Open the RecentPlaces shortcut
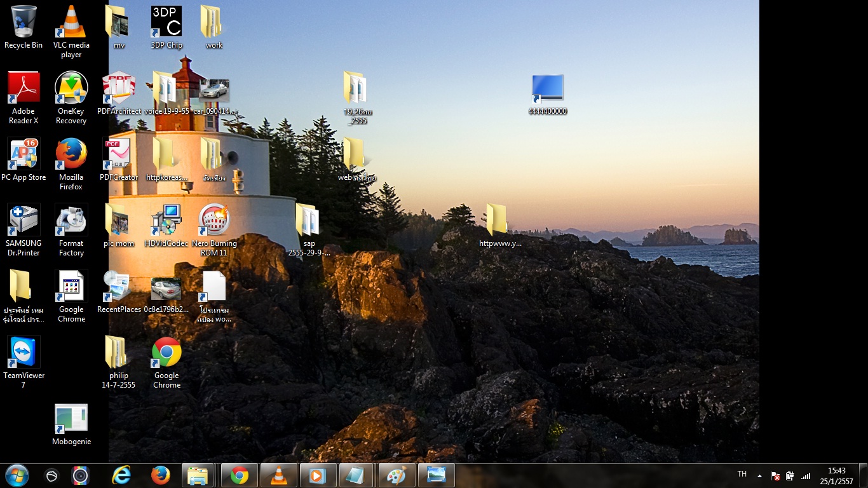The width and height of the screenshot is (868, 488). pos(119,291)
